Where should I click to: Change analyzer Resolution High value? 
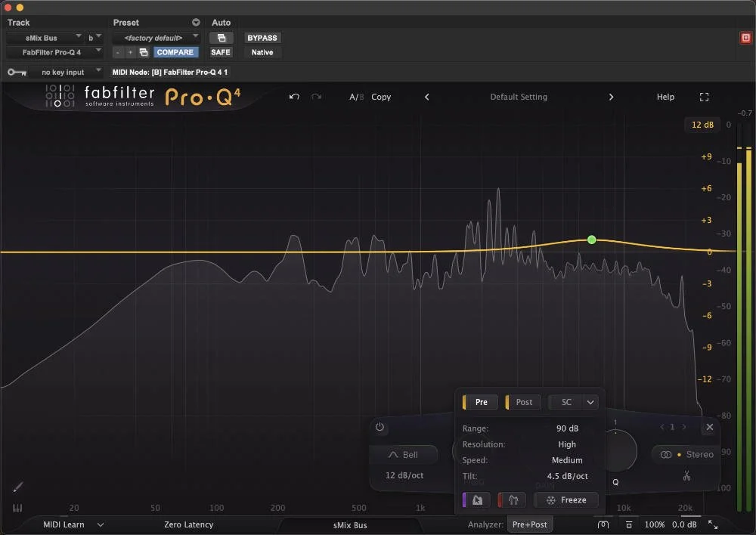click(567, 444)
